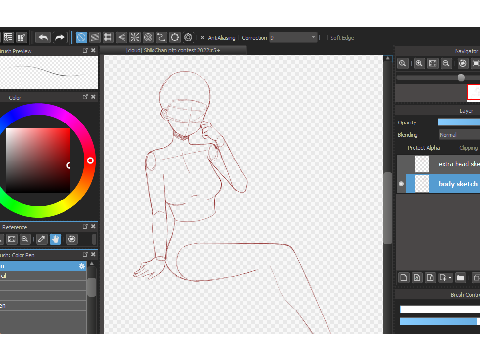The height and width of the screenshot is (360, 480).
Task: Float the Color panel
Action: point(85,97)
